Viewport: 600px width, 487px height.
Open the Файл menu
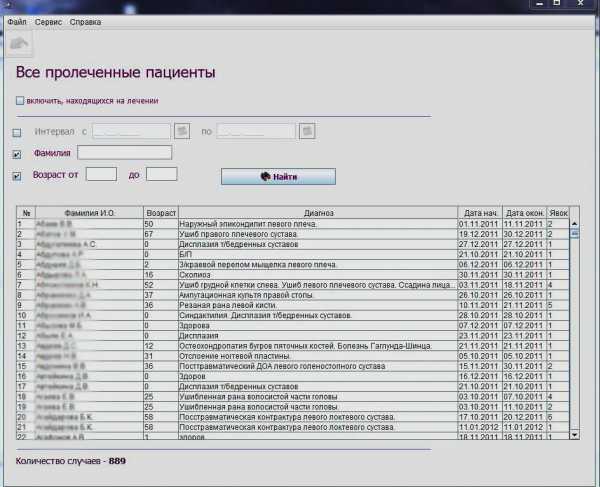pos(16,21)
